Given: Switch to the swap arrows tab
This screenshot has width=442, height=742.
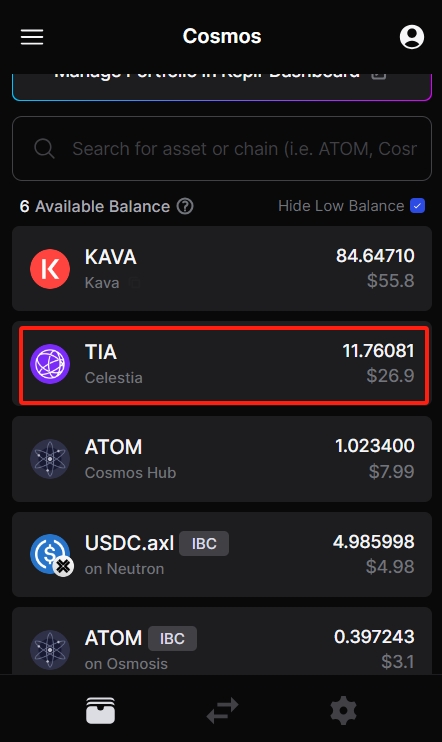Looking at the screenshot, I should [222, 710].
